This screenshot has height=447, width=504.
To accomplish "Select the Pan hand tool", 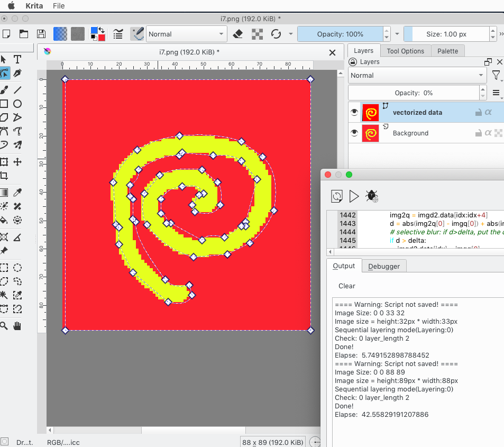I will (17, 325).
